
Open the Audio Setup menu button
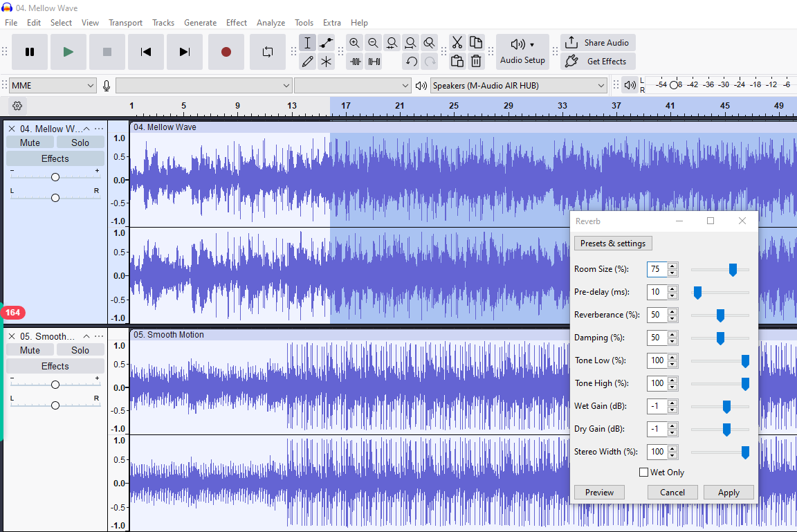522,52
